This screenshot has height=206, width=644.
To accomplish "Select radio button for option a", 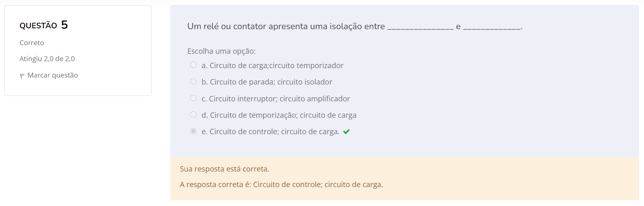I will coord(193,65).
